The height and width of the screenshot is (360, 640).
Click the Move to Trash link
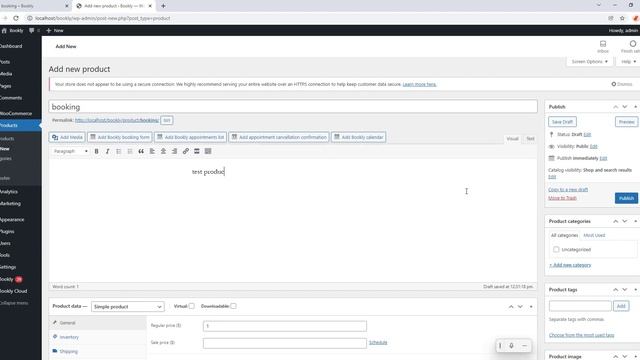(x=562, y=198)
